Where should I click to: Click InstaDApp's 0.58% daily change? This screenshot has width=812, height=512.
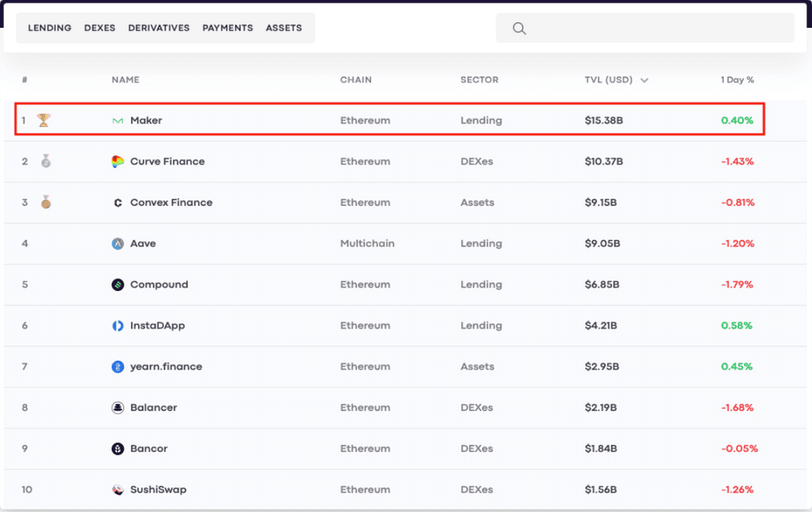pos(737,326)
